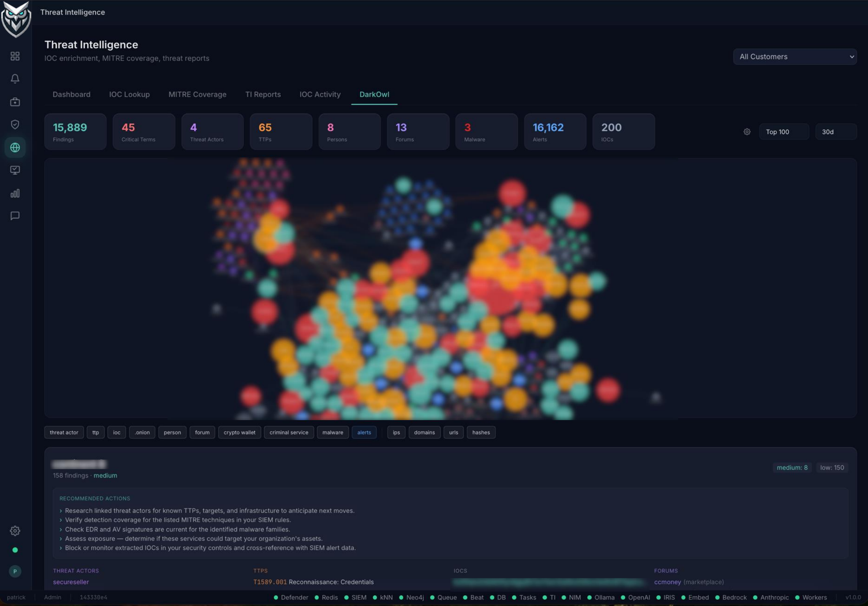This screenshot has height=606, width=868.
Task: Click the Workers status indicator
Action: coord(811,598)
